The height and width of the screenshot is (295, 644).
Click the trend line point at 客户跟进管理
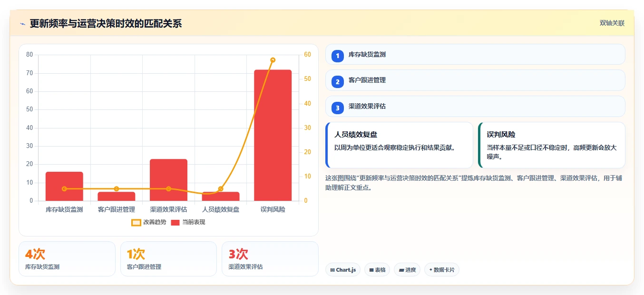117,189
